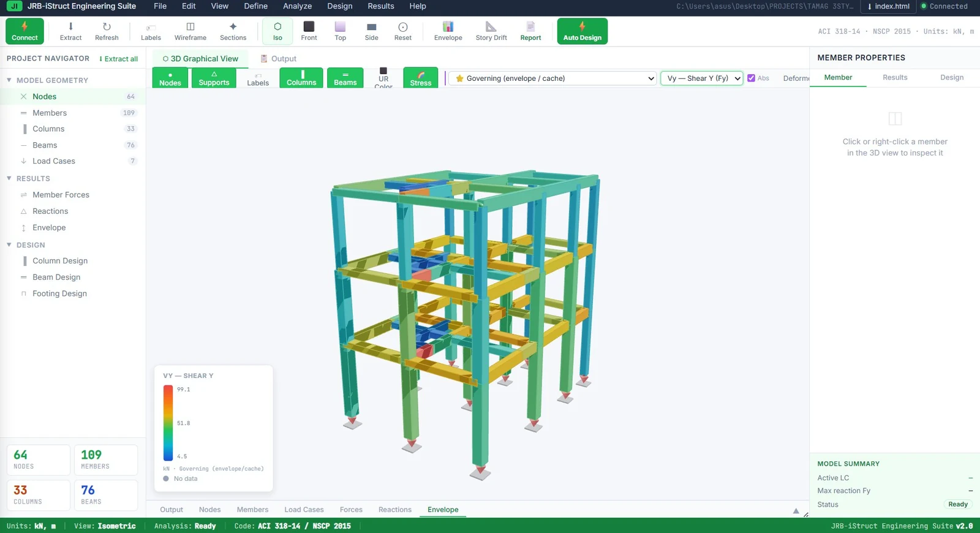Click the Extract all link
Viewport: 980px width, 533px height.
tap(119, 59)
